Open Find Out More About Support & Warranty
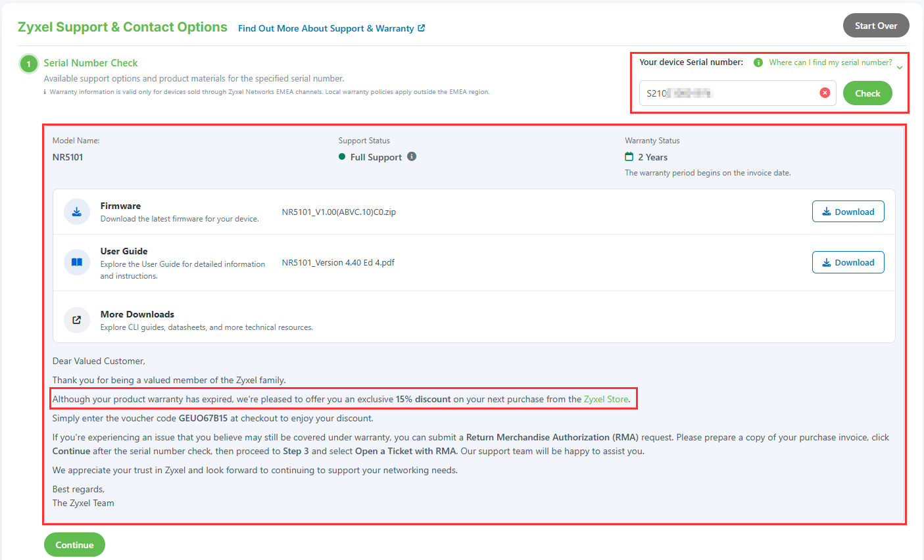This screenshot has width=924, height=560. [331, 28]
